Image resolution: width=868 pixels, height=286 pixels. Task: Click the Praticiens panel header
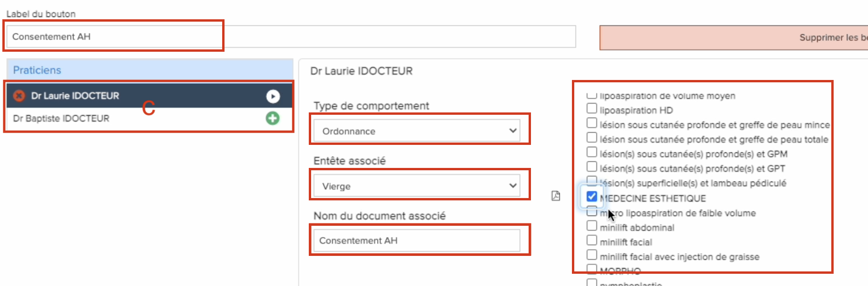150,70
